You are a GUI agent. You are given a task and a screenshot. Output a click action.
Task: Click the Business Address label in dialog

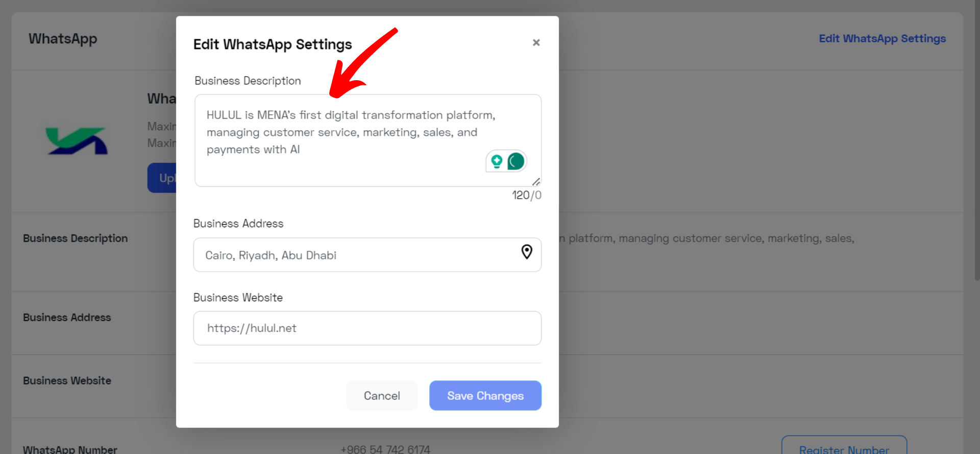(238, 224)
